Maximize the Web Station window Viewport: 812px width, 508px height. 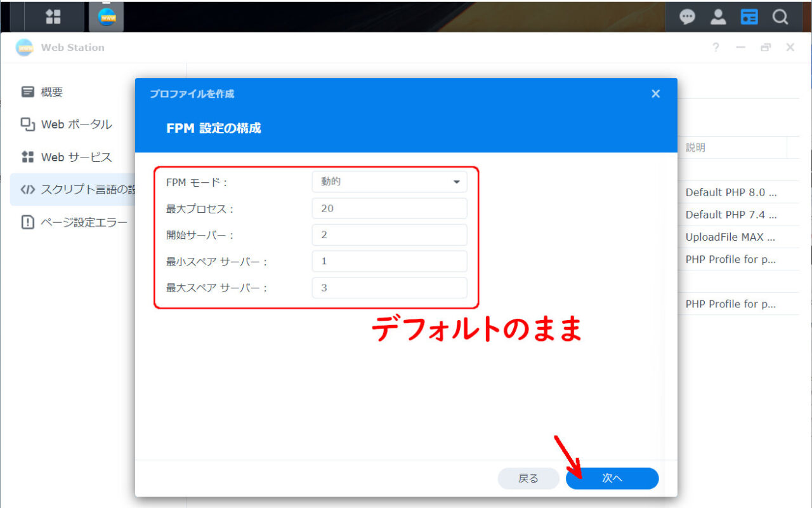coord(766,48)
